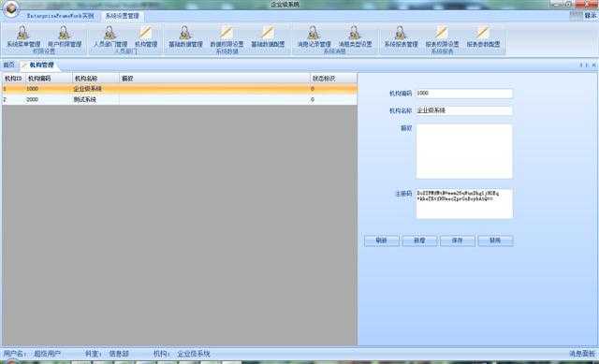Sort by the 机构名称 column header
The image size is (599, 364).
(95, 79)
